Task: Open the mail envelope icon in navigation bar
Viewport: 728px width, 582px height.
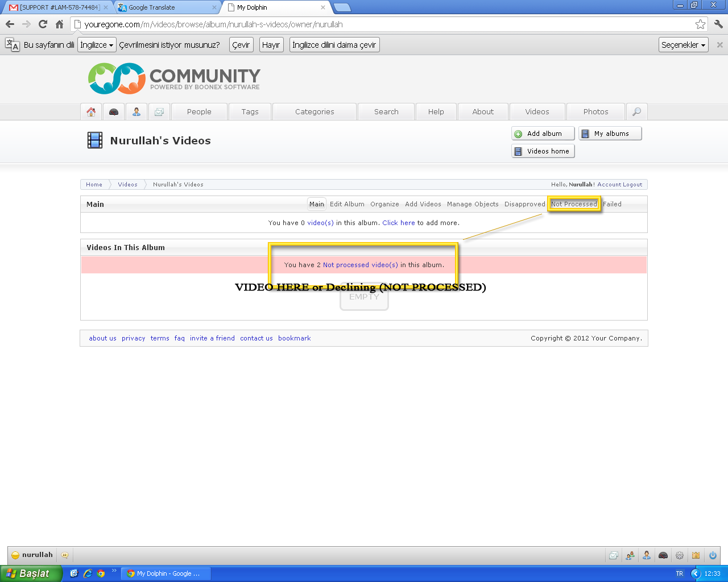Action: [x=159, y=112]
